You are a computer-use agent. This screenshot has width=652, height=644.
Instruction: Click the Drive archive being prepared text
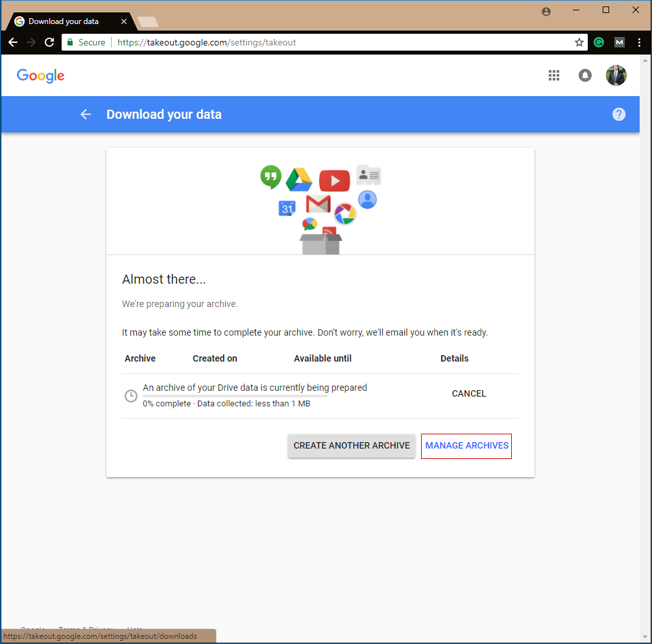pos(255,388)
